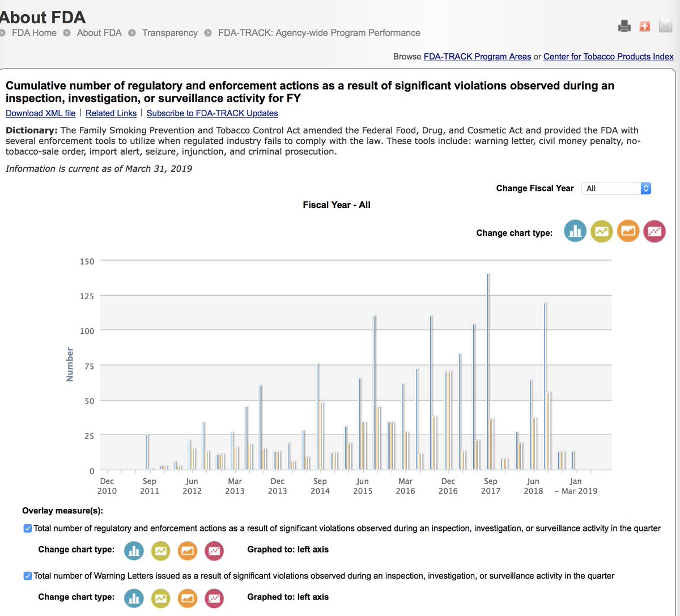Uncheck total regulatory and enforcement actions overlay

click(28, 528)
